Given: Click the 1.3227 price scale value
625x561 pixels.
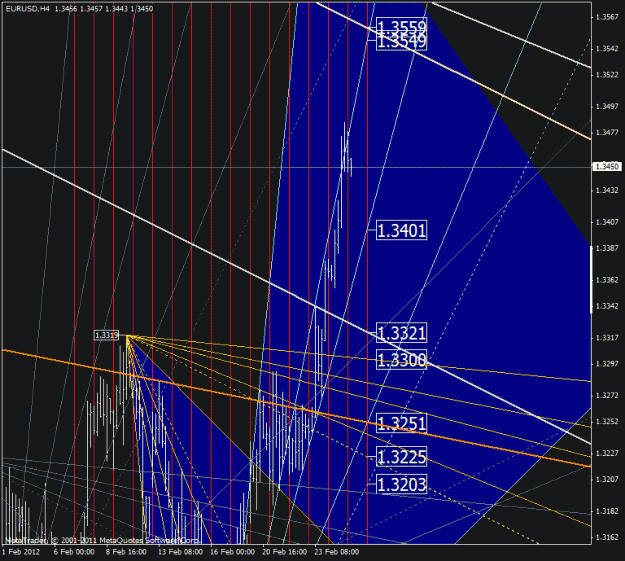Looking at the screenshot, I should 607,453.
